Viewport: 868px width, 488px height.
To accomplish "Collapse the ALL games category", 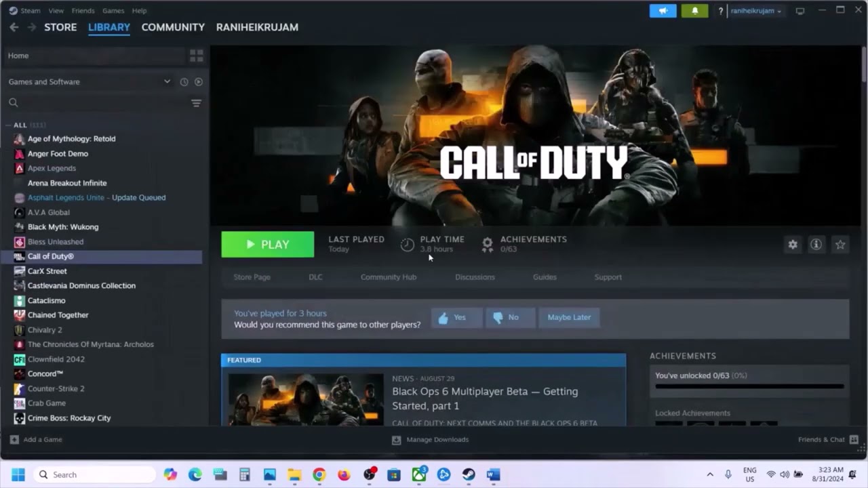I will coord(8,125).
